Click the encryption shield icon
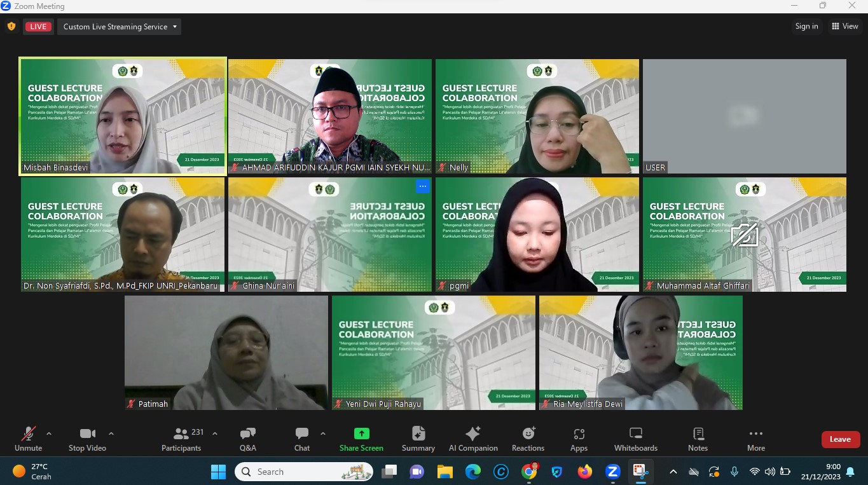 click(x=11, y=27)
